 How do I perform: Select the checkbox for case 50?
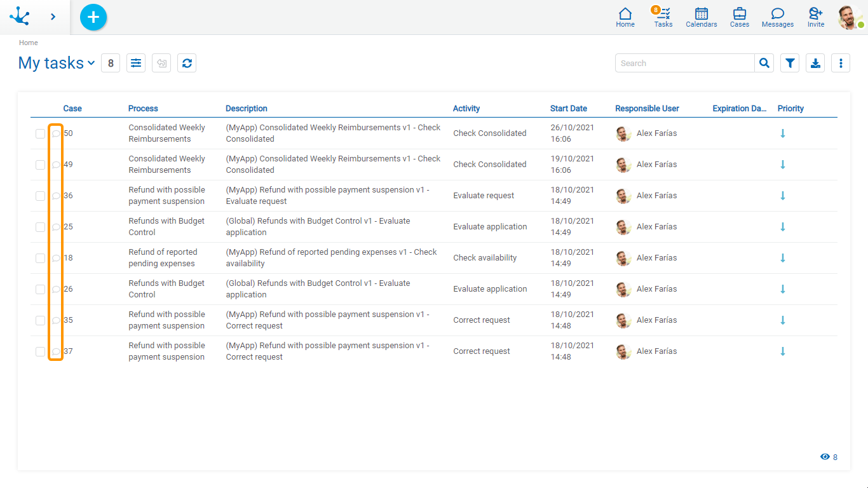(x=40, y=133)
